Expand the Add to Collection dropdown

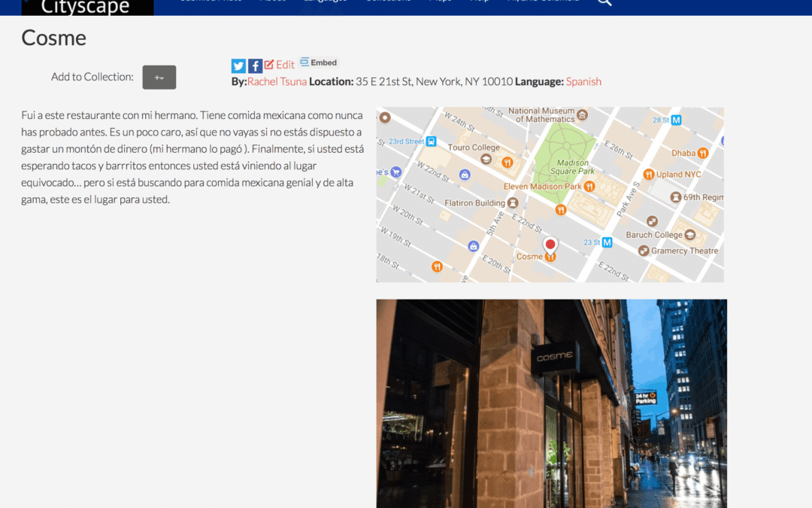tap(159, 77)
